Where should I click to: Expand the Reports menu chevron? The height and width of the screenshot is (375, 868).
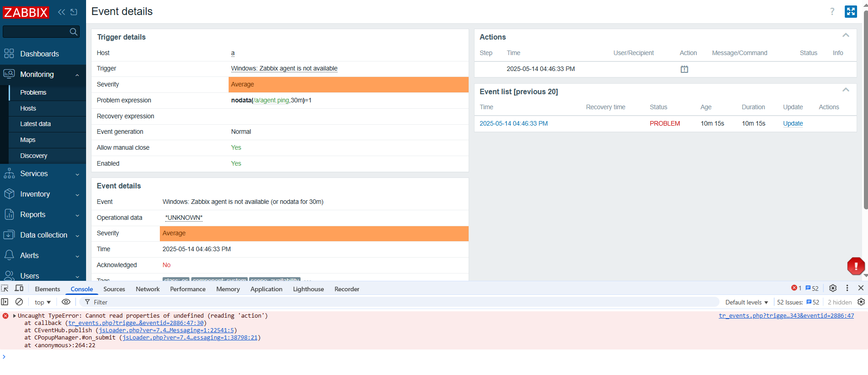pos(77,215)
